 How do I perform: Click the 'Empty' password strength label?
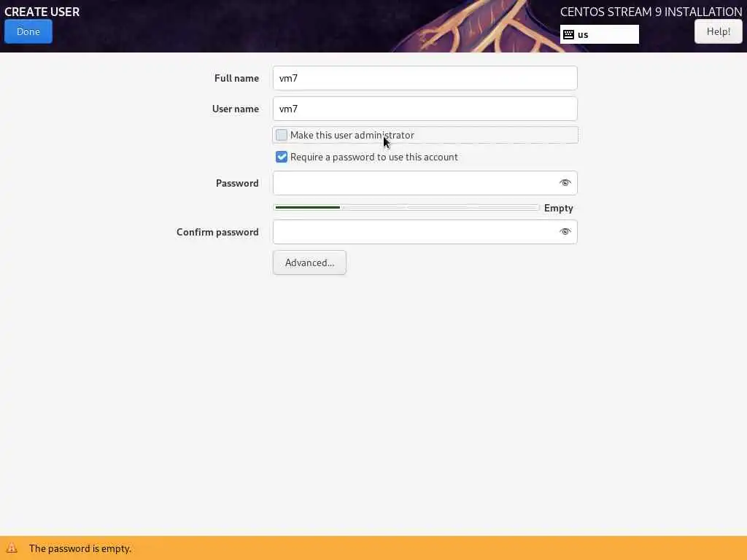coord(558,208)
